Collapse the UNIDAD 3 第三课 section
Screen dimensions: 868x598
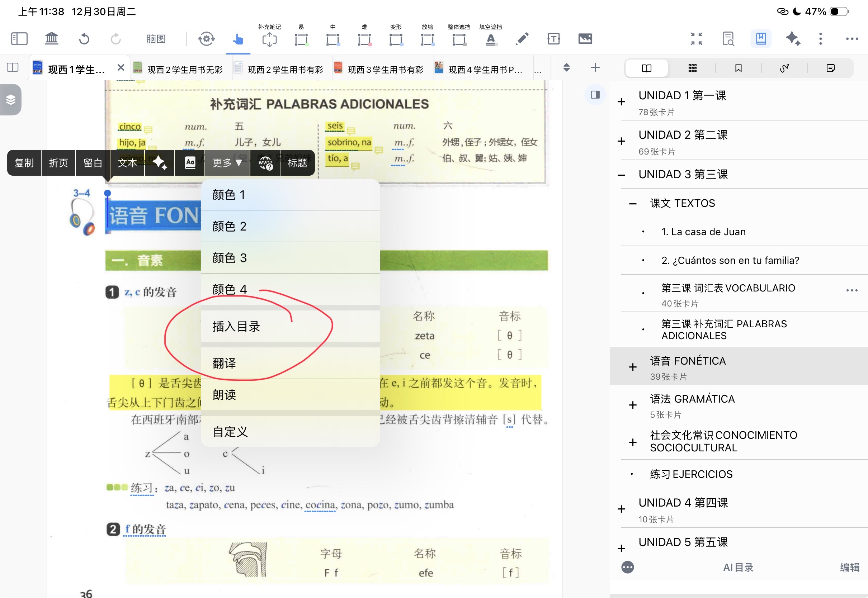[x=621, y=175]
